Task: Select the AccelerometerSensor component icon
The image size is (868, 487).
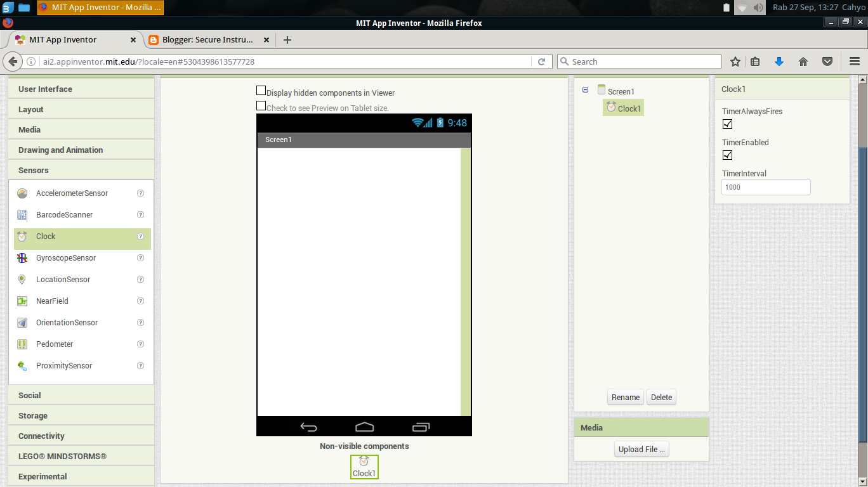Action: (22, 193)
